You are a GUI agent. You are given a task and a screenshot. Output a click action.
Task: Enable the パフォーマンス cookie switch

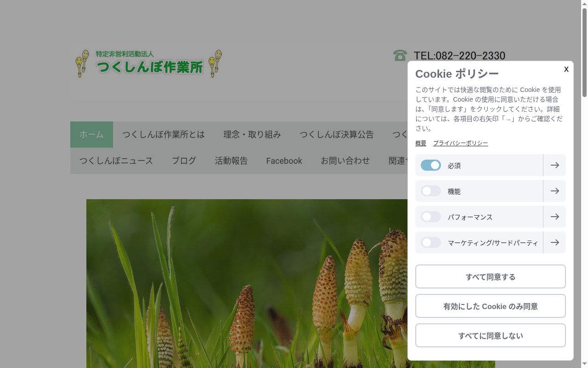pos(431,217)
